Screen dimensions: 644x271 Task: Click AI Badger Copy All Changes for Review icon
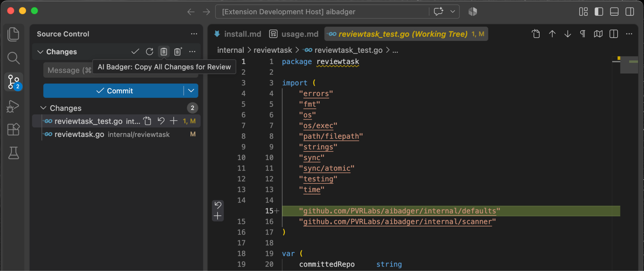point(164,51)
